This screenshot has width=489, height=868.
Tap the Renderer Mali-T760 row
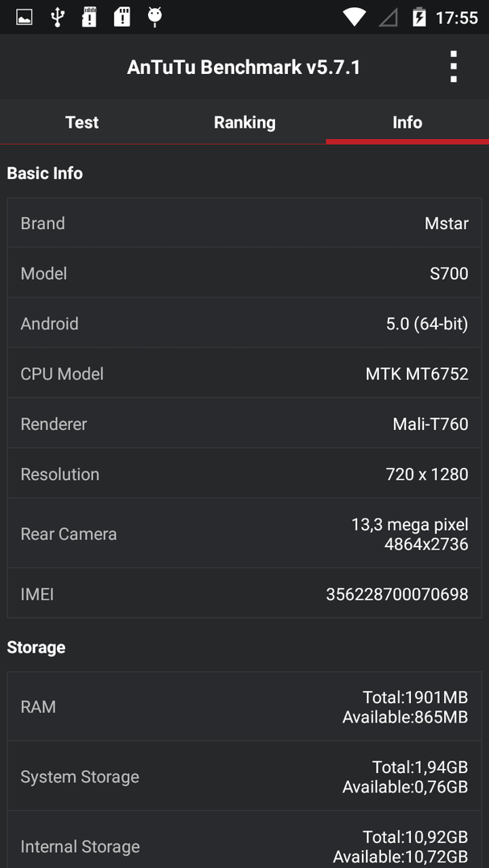(x=244, y=424)
